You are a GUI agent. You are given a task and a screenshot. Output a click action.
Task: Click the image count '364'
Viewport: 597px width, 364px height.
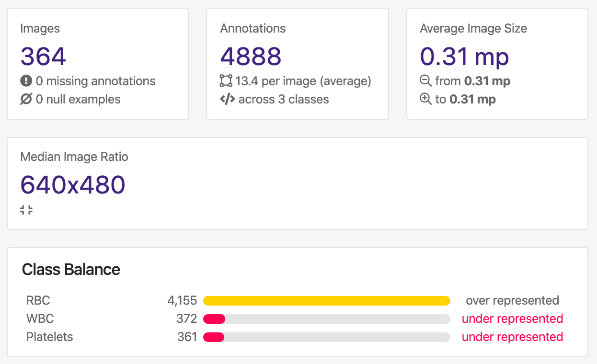(43, 57)
